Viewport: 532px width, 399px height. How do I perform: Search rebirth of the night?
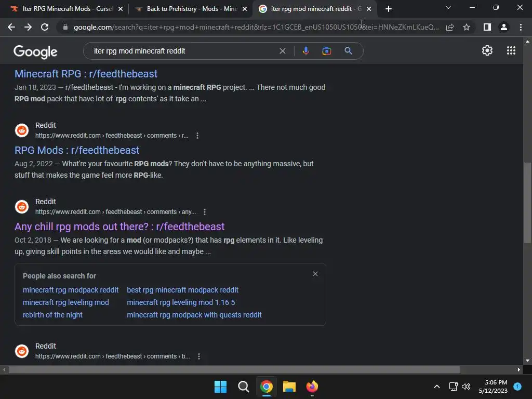coord(52,315)
